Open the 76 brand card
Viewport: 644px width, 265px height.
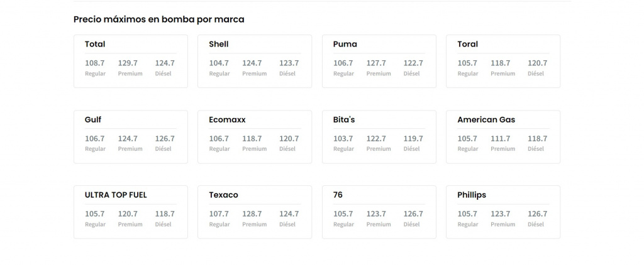coord(338,195)
